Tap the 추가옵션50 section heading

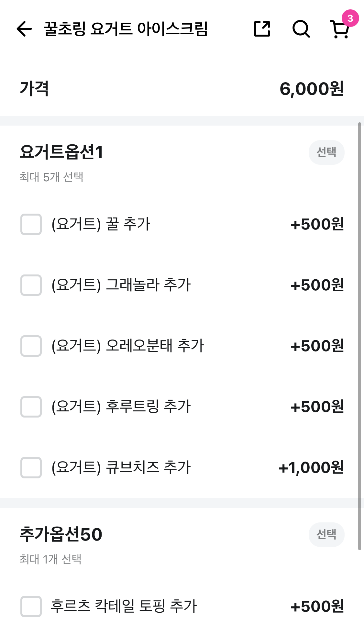point(61,534)
